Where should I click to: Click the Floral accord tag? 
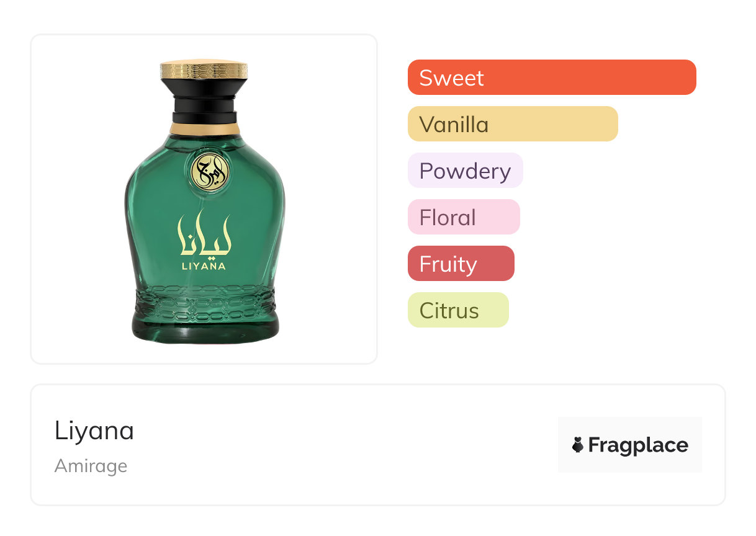(x=463, y=217)
